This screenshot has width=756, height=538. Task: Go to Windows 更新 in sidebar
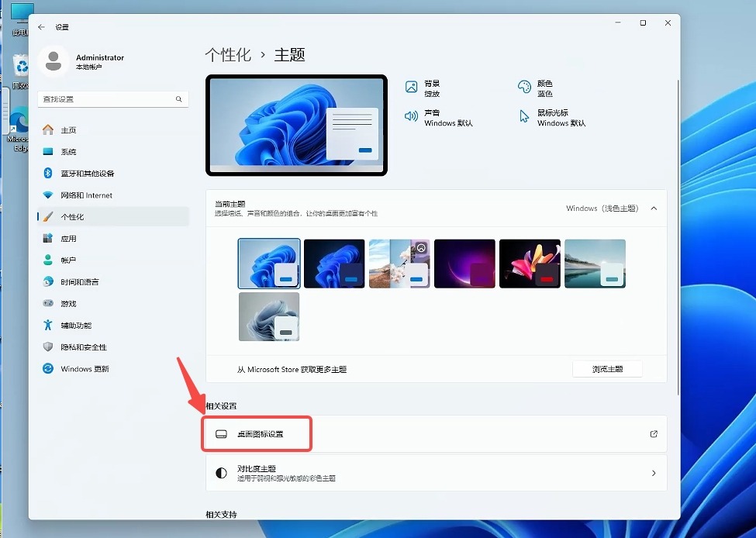[x=85, y=369]
